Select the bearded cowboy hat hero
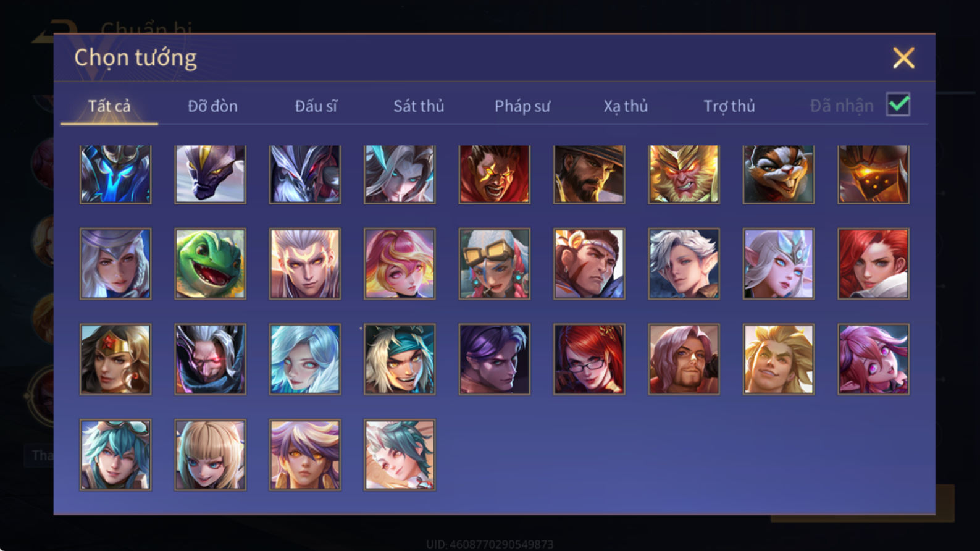This screenshot has width=980, height=551. tap(589, 174)
